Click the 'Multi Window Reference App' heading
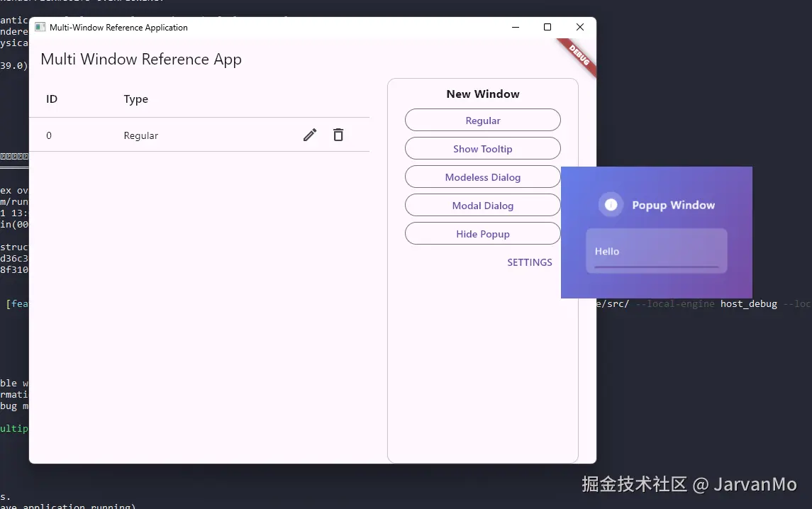This screenshot has width=812, height=509. pos(141,60)
